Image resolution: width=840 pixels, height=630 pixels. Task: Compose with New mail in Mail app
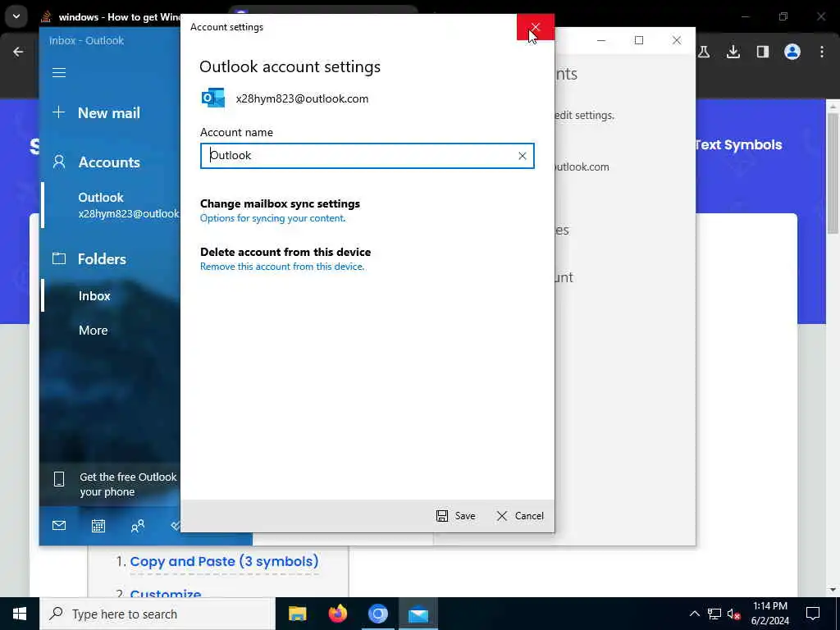[97, 113]
